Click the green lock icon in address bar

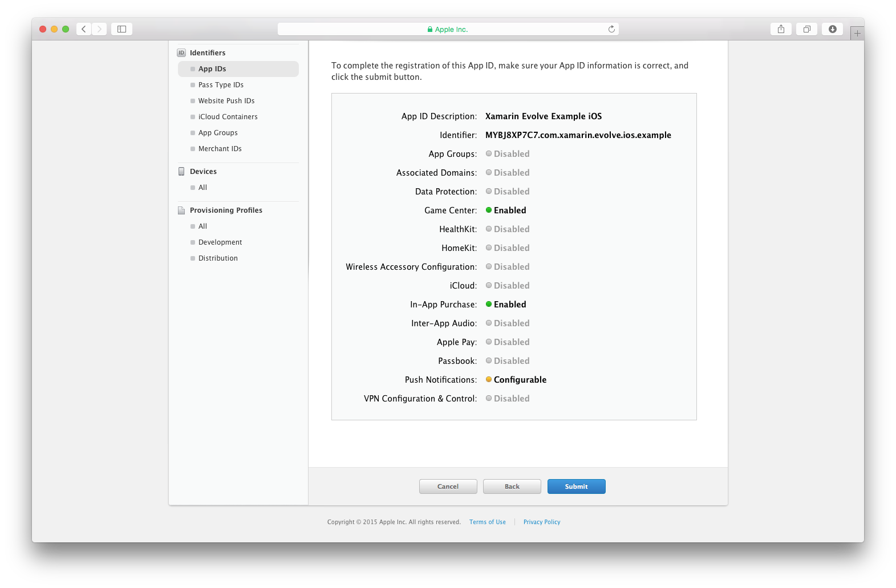tap(430, 29)
